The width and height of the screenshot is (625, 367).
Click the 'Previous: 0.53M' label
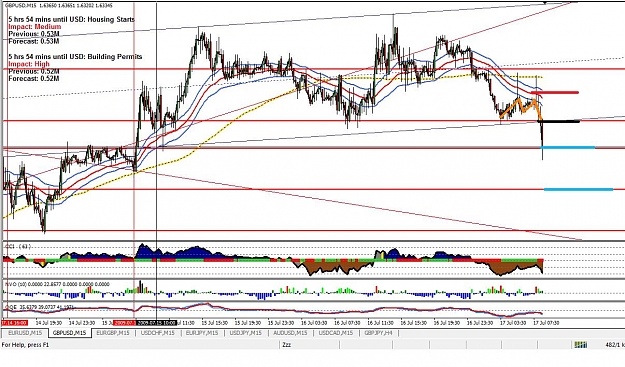coord(34,34)
